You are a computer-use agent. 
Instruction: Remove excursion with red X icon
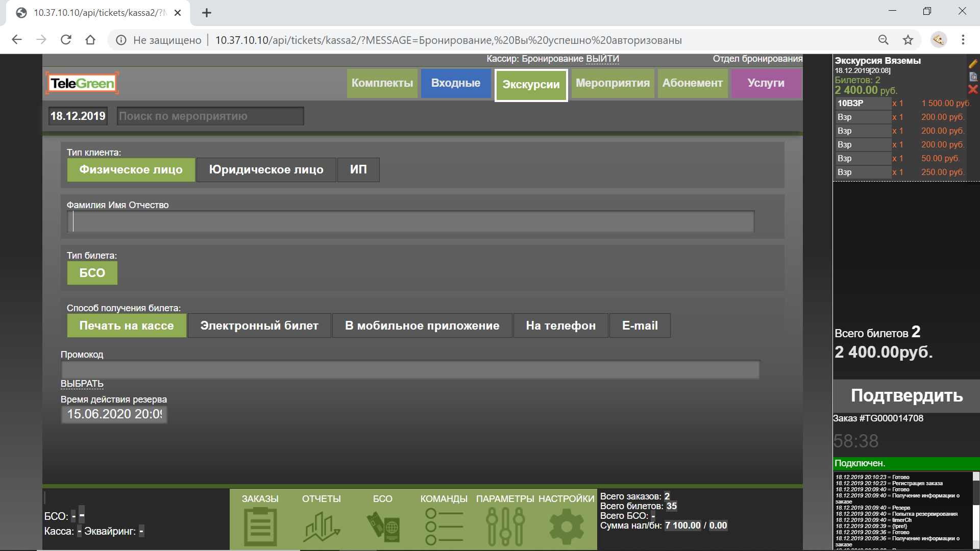click(973, 90)
